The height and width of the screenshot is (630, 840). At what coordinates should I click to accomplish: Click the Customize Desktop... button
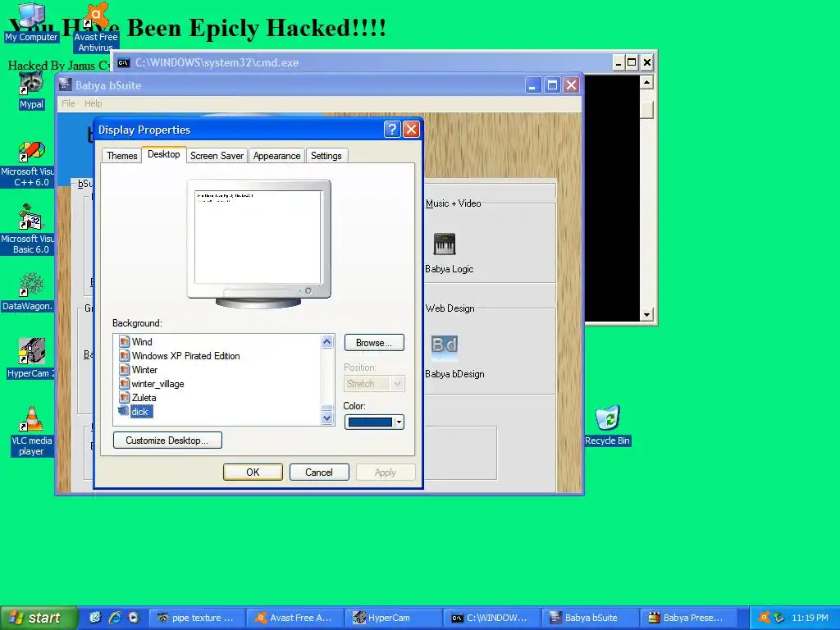point(167,441)
